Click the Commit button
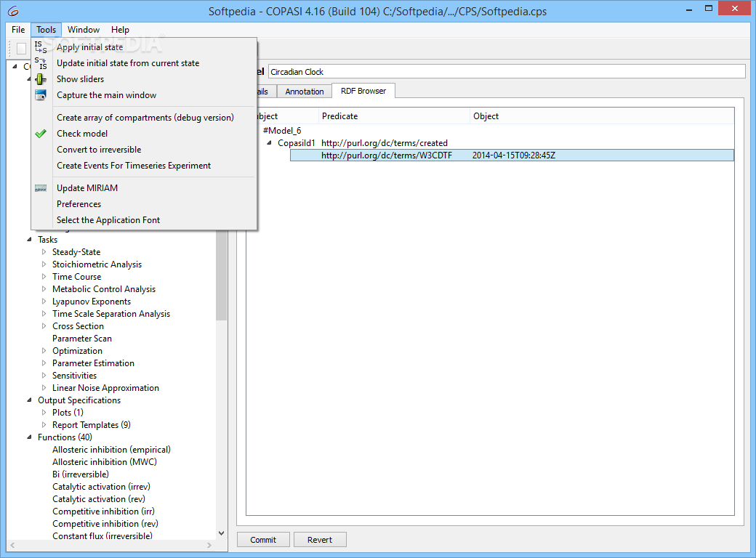The image size is (756, 558). 263,540
